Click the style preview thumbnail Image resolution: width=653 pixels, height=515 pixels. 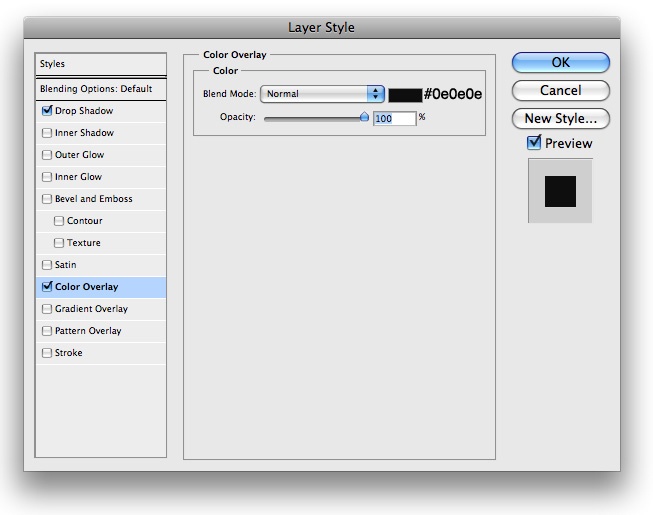tap(560, 191)
